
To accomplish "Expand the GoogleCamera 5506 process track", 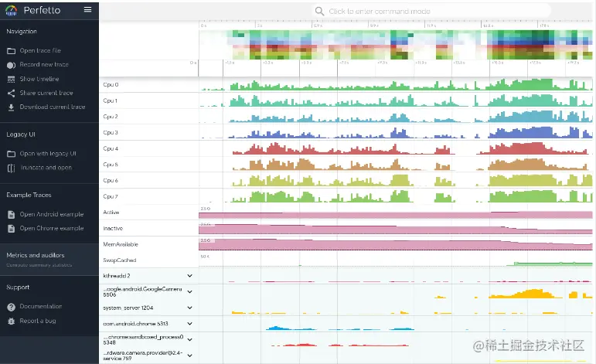I will 189,292.
